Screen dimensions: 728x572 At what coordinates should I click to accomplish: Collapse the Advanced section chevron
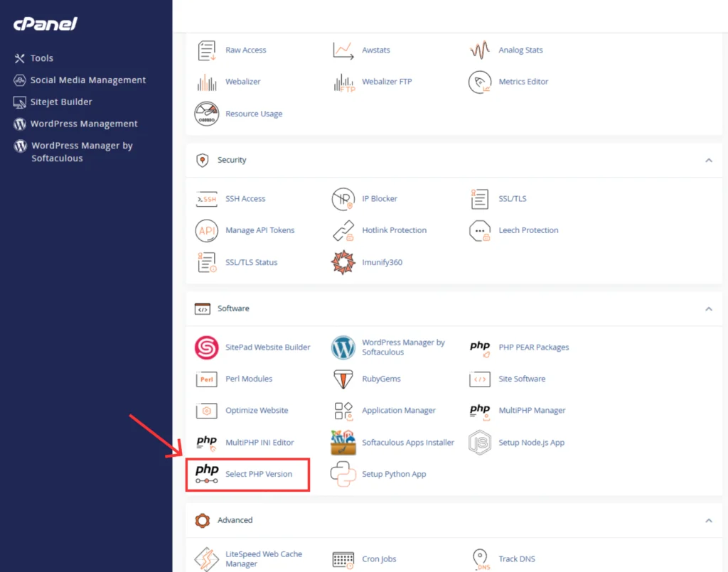pos(709,521)
